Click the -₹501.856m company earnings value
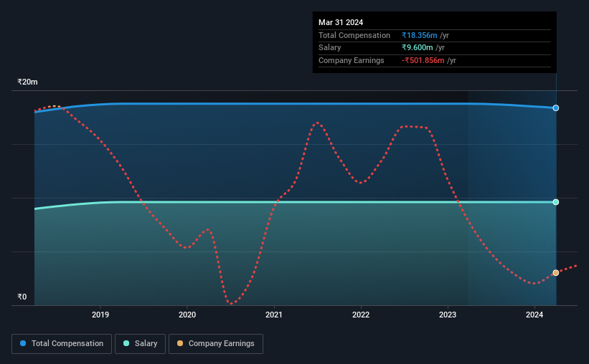589x364 pixels. [423, 60]
